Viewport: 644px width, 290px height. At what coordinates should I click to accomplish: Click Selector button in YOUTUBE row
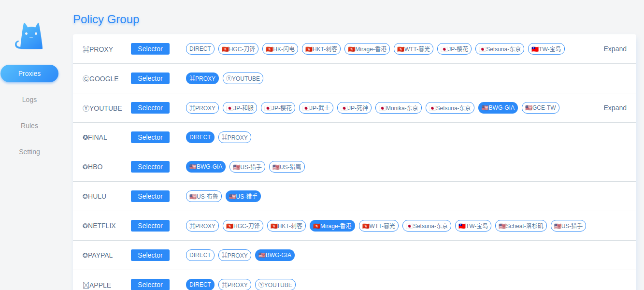[x=150, y=108]
